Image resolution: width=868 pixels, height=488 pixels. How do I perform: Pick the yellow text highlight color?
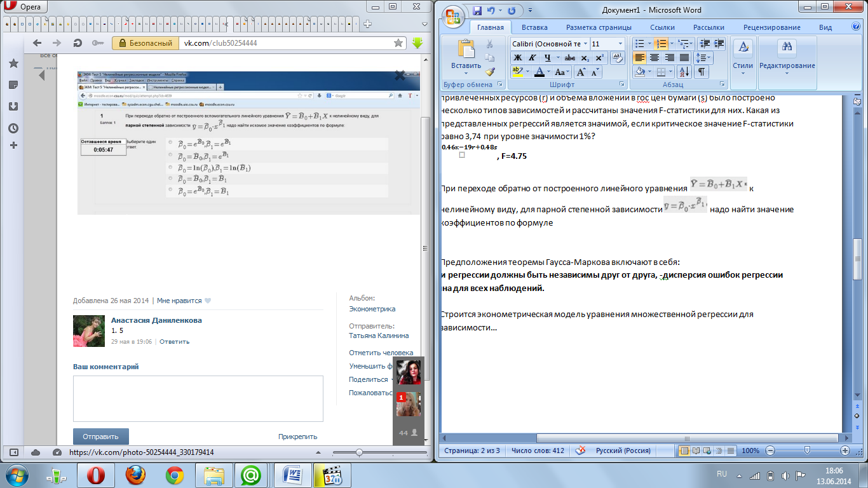(518, 72)
